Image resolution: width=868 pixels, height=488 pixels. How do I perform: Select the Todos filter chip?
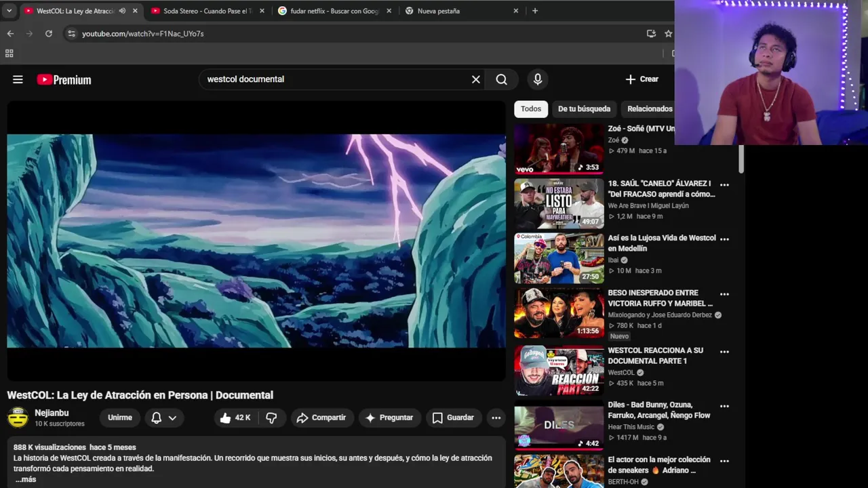pos(531,108)
